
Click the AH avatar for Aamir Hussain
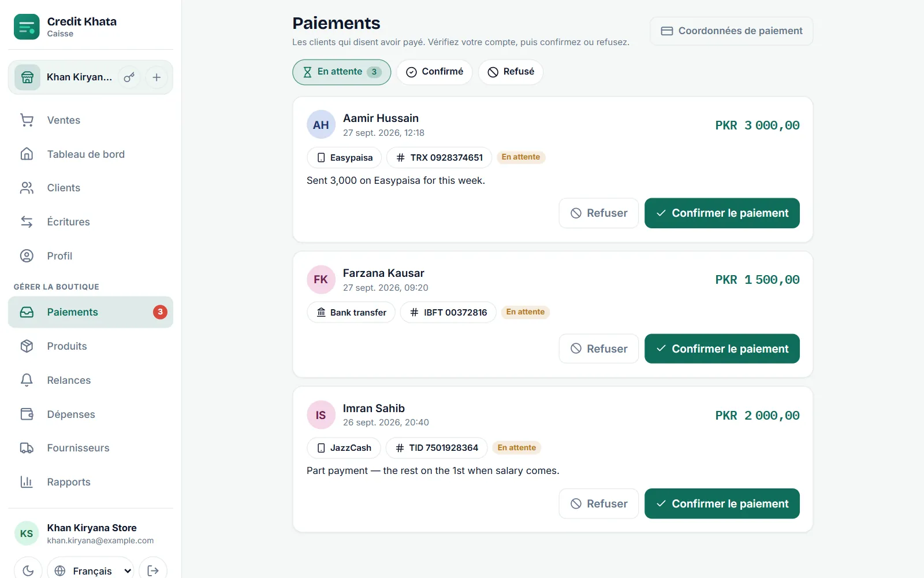321,125
